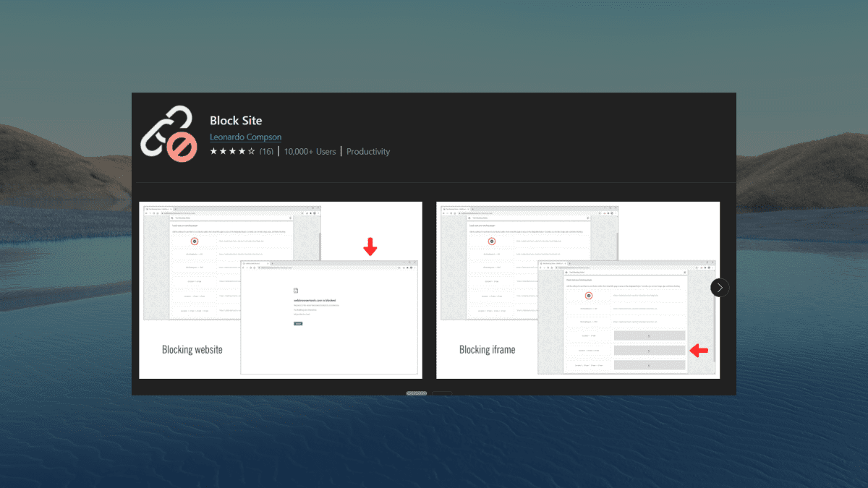This screenshot has height=488, width=868.
Task: Click the (16) ratings count
Action: [x=266, y=152]
